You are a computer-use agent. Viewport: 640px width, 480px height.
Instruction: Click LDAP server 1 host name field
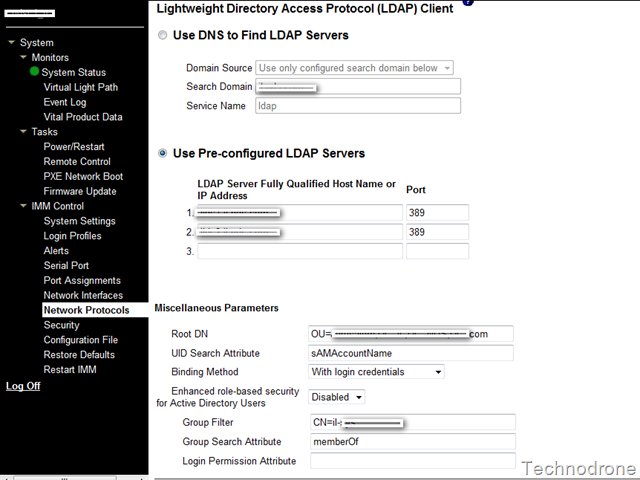click(300, 213)
